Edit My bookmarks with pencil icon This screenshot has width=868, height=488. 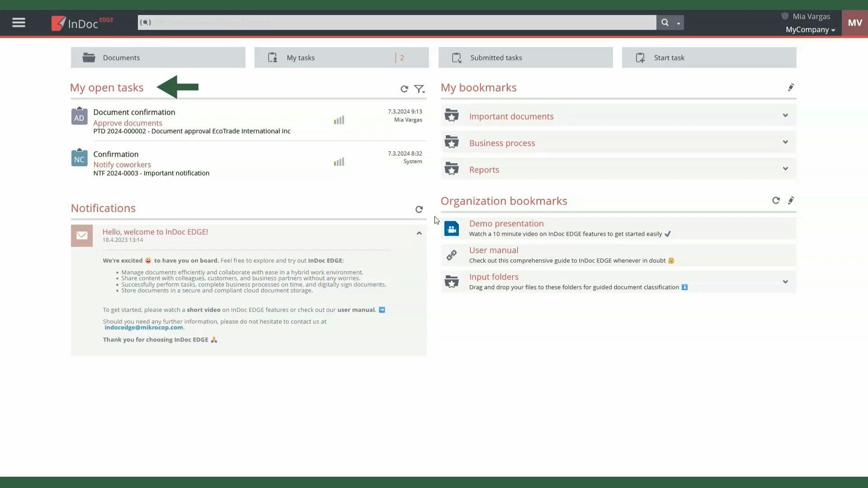point(791,88)
